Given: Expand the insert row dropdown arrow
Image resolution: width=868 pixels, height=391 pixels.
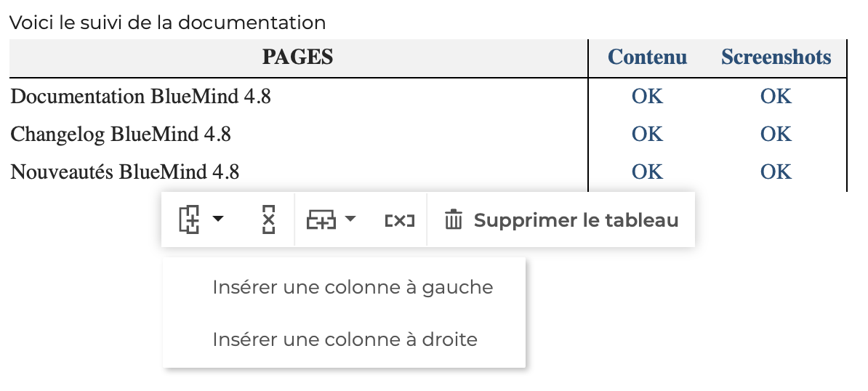Looking at the screenshot, I should (350, 219).
